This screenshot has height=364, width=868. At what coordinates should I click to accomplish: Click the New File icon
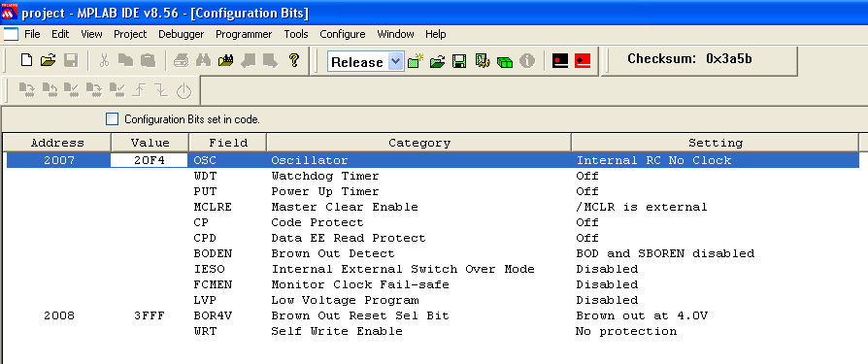26,60
